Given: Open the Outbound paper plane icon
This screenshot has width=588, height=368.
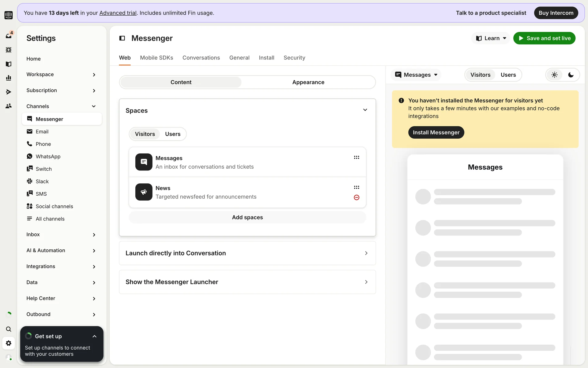Looking at the screenshot, I should point(9,92).
